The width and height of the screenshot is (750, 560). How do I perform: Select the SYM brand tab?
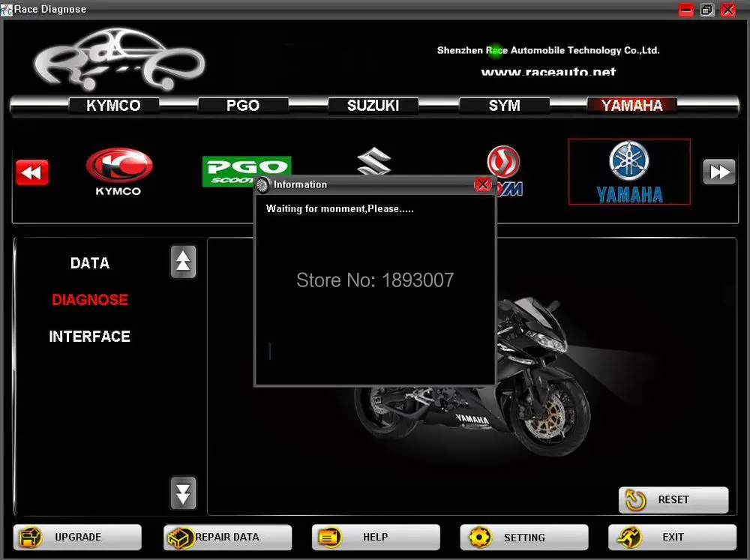tap(504, 105)
